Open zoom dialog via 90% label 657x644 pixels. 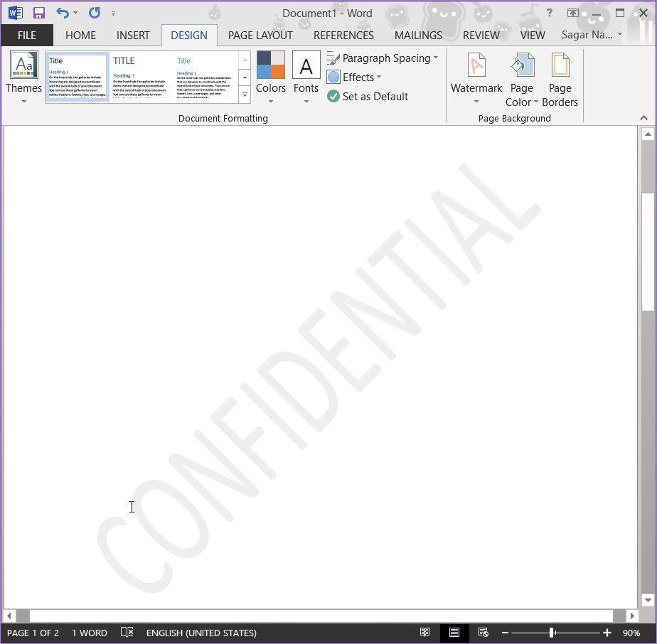pyautogui.click(x=631, y=633)
